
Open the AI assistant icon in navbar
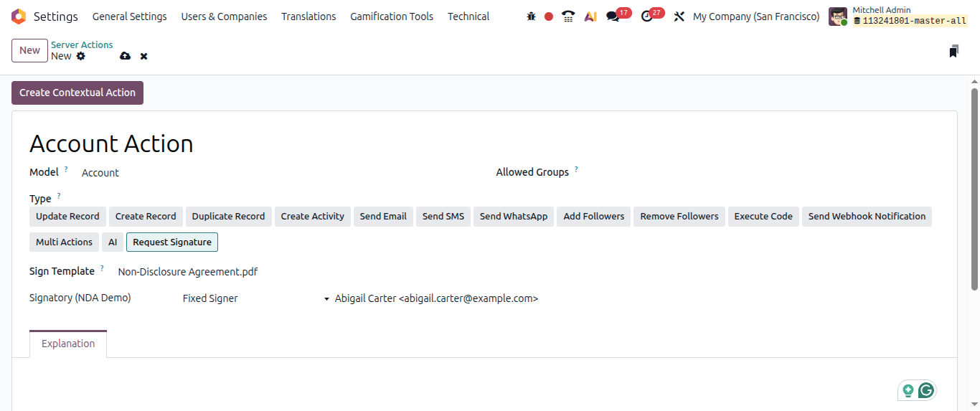(x=590, y=16)
